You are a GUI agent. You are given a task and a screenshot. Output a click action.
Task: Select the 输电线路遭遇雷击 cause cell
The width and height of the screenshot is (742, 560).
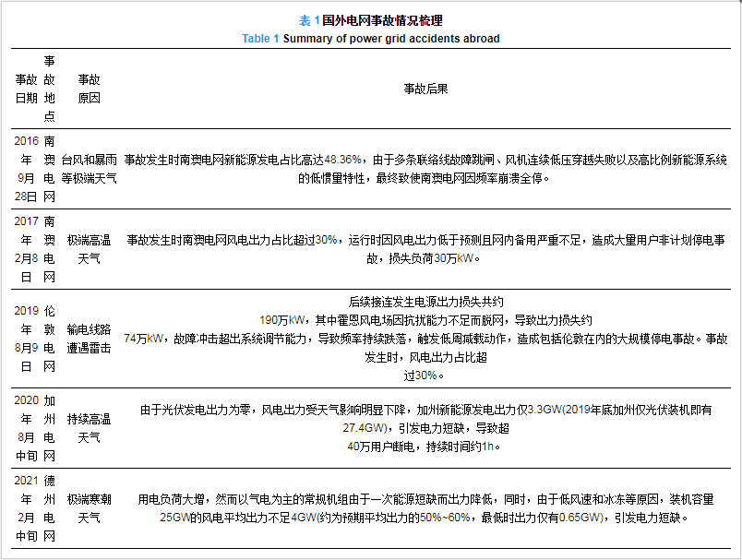(x=89, y=339)
